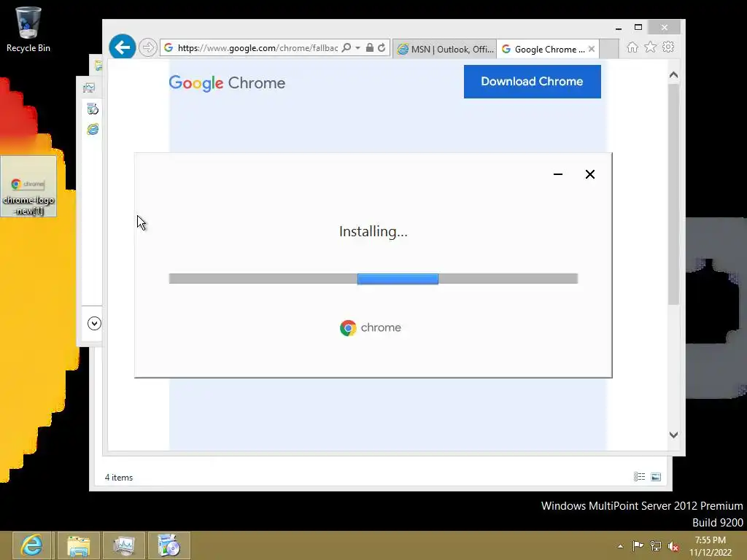This screenshot has width=747, height=560.
Task: Click the 4 items status text in Explorer
Action: (119, 478)
